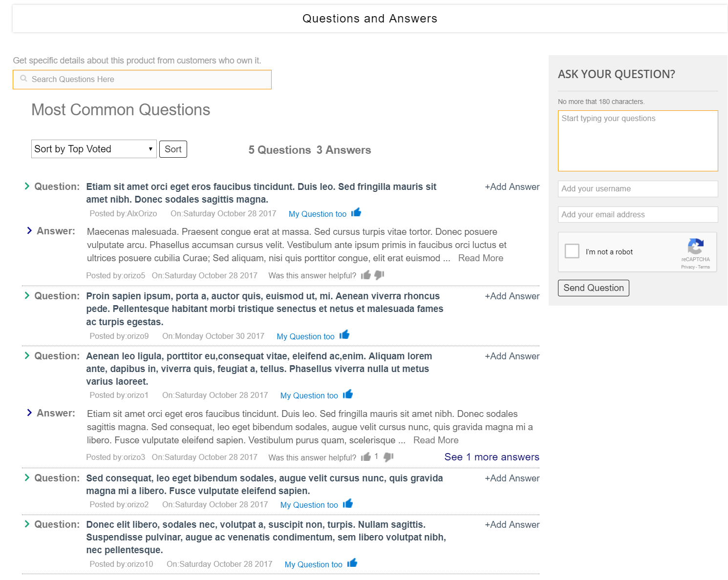The image size is (728, 580).
Task: Click thumbs-up icon beside orizo10's question
Action: (x=352, y=563)
